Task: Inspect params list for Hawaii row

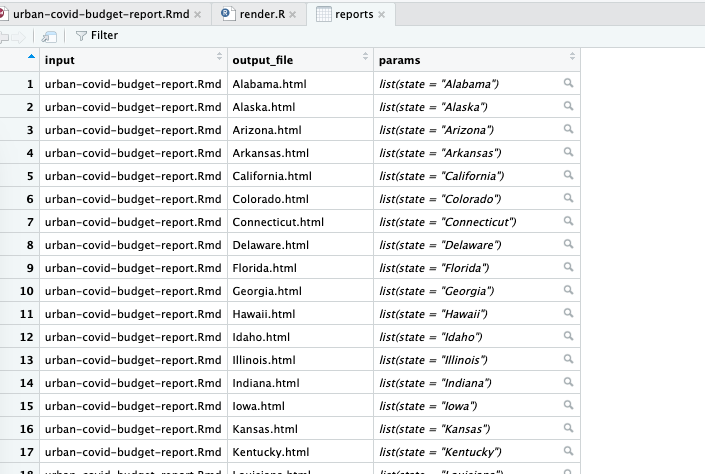Action: (568, 313)
